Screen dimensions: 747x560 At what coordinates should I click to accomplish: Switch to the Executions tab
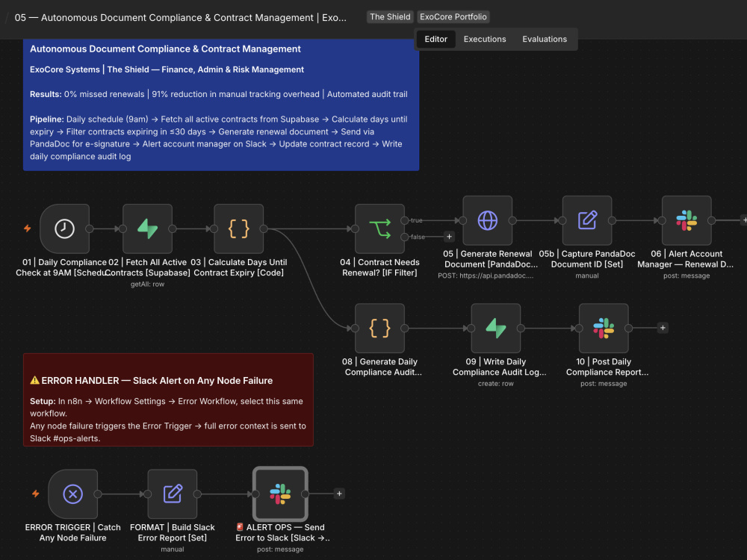[x=485, y=39]
